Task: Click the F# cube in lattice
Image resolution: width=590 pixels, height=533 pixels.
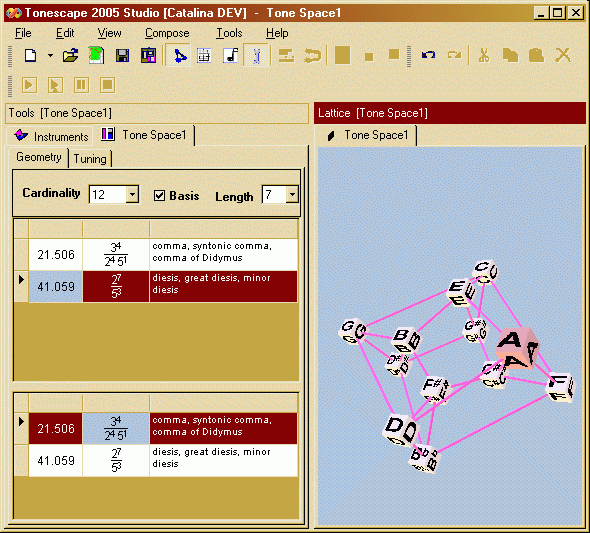Action: [436, 390]
